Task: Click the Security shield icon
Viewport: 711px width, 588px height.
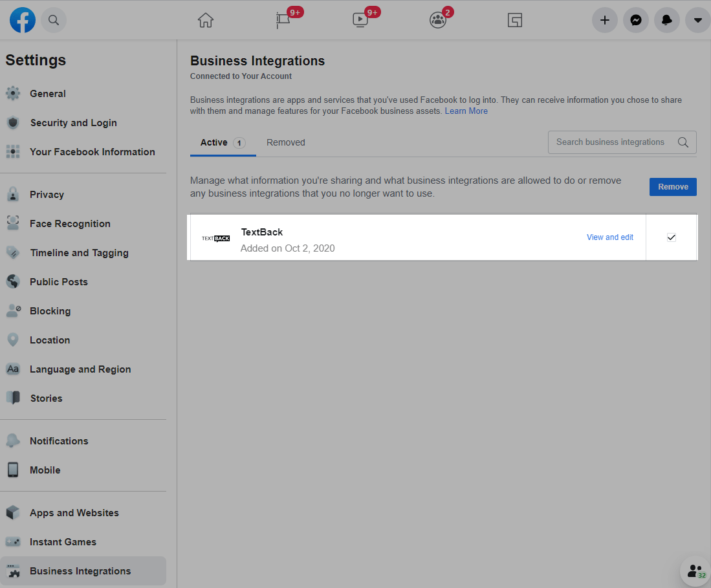Action: point(13,122)
